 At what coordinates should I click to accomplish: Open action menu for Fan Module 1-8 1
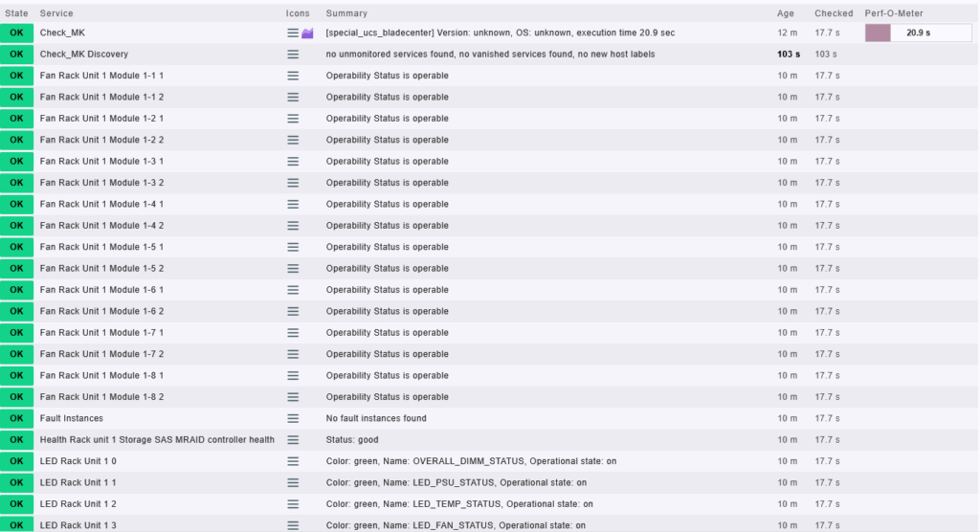coord(293,376)
